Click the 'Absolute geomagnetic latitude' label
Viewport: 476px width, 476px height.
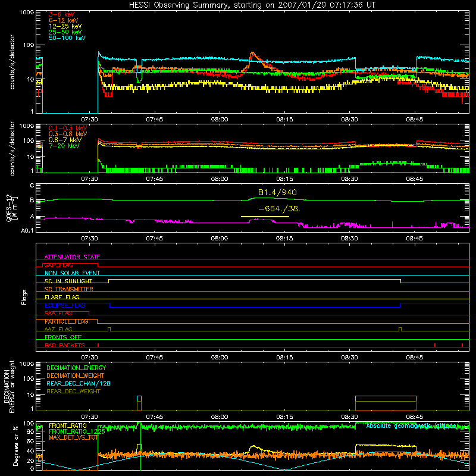point(411,425)
